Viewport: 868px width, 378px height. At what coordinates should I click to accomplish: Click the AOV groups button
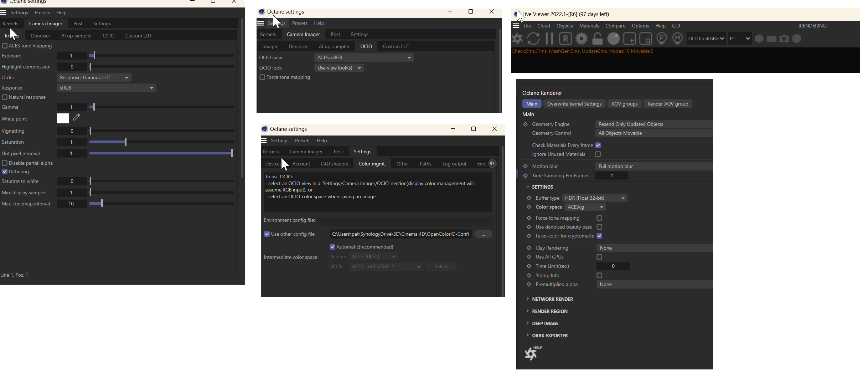(624, 104)
